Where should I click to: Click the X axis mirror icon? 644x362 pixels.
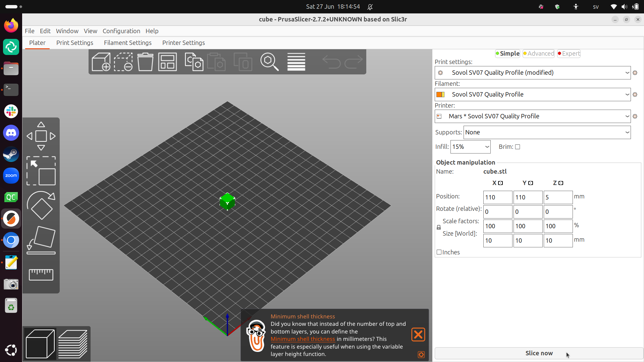[x=500, y=183]
